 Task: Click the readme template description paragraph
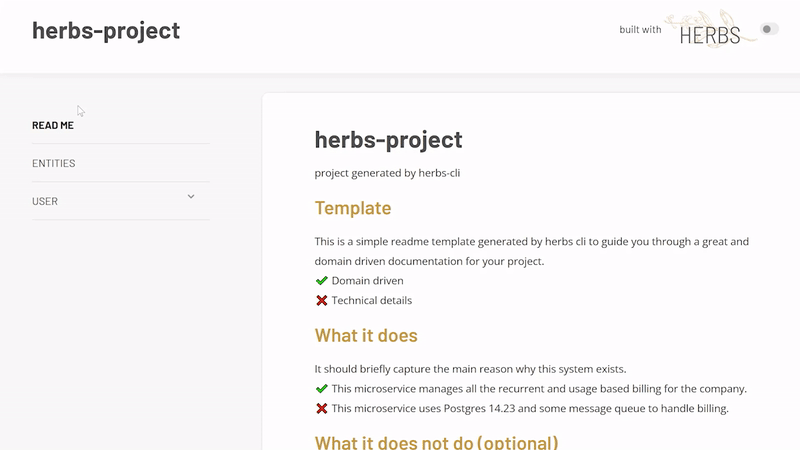tap(532, 251)
